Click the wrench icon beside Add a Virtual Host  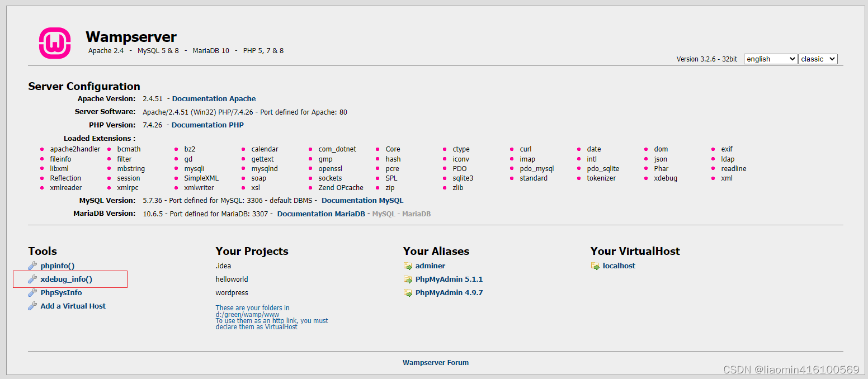coord(32,306)
